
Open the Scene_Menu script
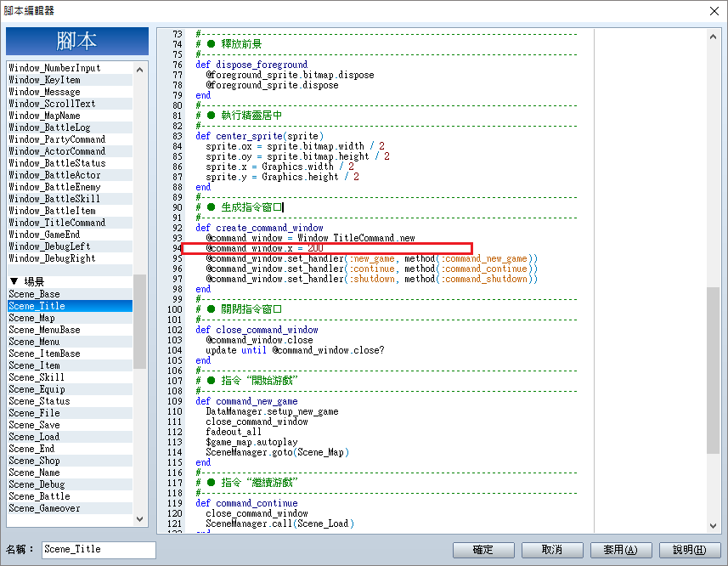71,342
